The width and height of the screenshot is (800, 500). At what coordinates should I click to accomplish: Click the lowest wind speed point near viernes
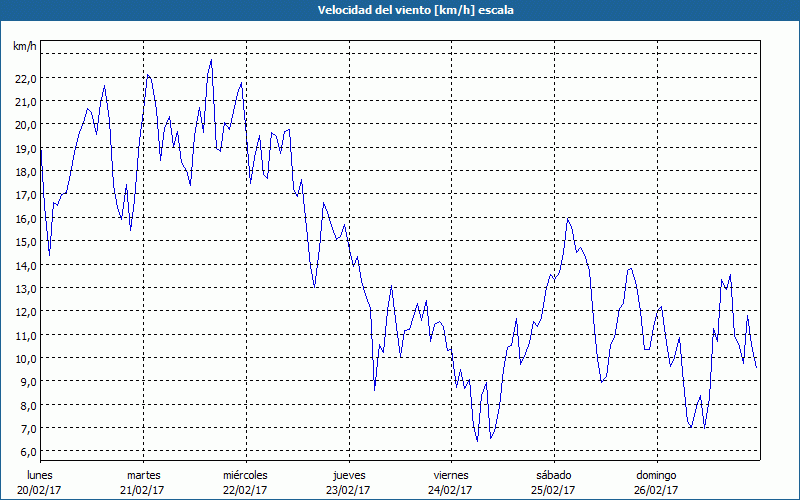click(477, 441)
